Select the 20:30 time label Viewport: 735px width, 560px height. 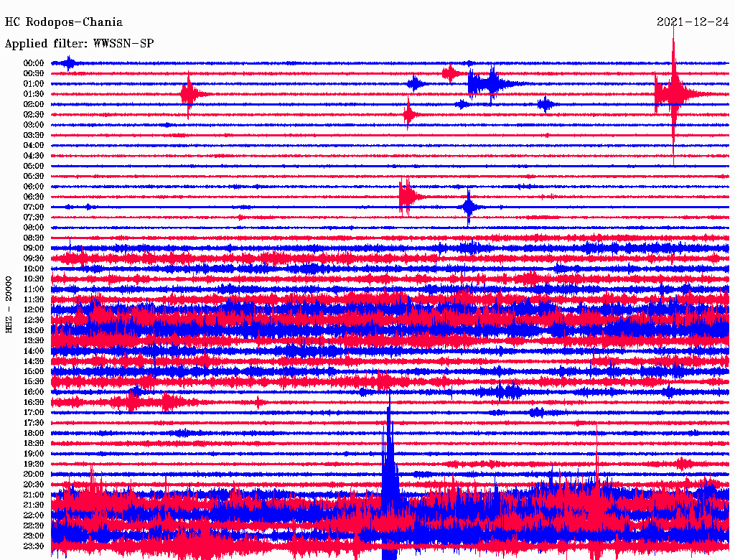[x=34, y=485]
